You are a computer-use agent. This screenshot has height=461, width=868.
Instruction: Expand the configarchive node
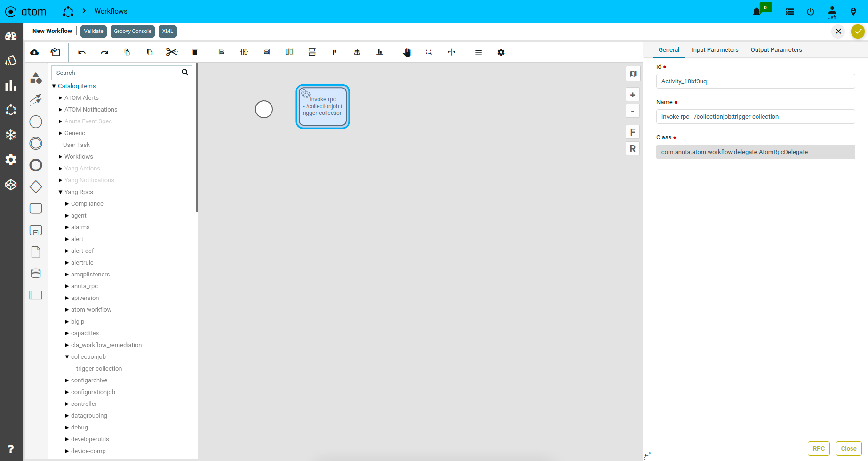[67, 380]
